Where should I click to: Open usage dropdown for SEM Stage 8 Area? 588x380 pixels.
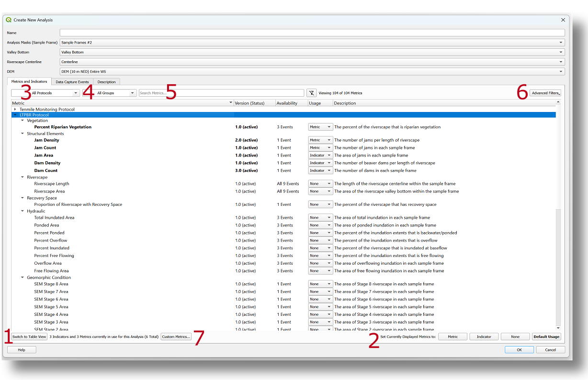pos(320,284)
